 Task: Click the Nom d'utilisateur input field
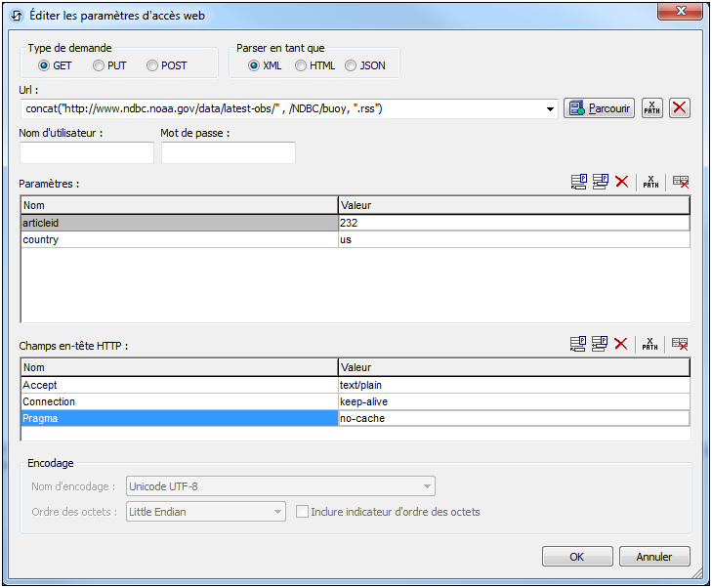point(87,153)
